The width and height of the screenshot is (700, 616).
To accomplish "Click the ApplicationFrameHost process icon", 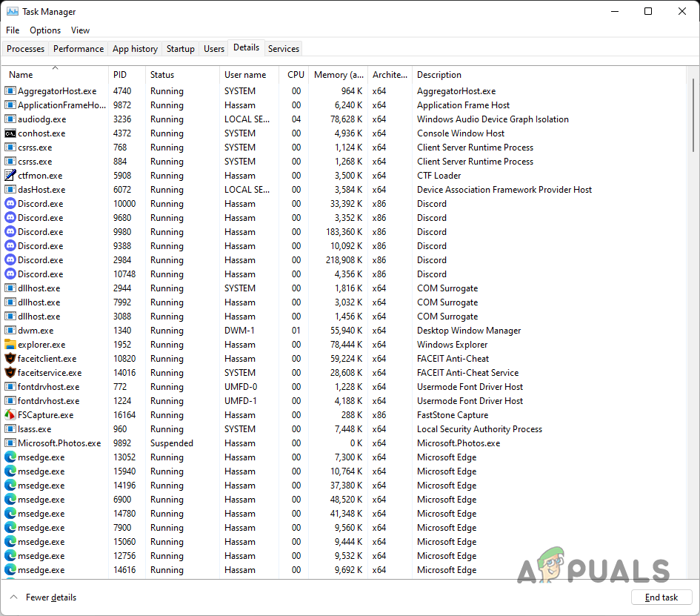I will pyautogui.click(x=10, y=105).
